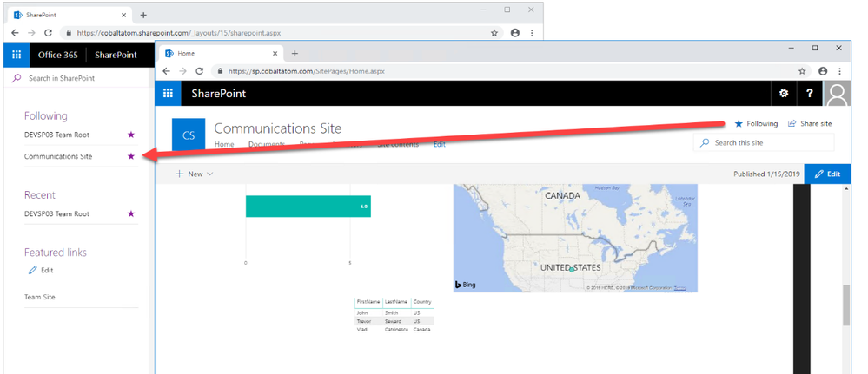
Task: Click the FirstName column header
Action: pyautogui.click(x=368, y=302)
